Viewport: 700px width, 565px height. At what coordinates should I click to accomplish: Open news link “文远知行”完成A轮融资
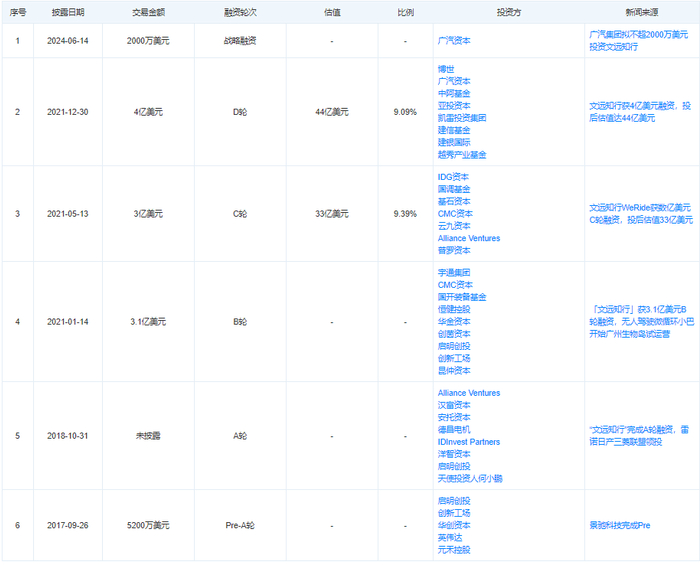point(639,436)
